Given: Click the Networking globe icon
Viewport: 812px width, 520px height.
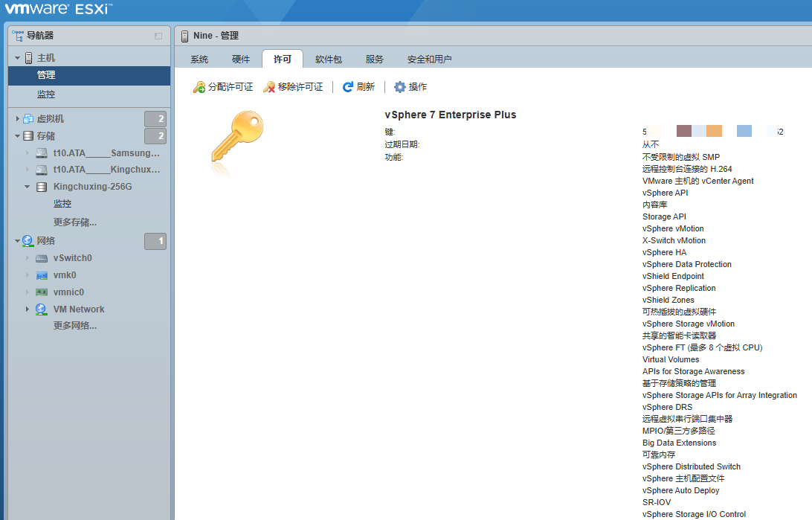Looking at the screenshot, I should pyautogui.click(x=28, y=241).
